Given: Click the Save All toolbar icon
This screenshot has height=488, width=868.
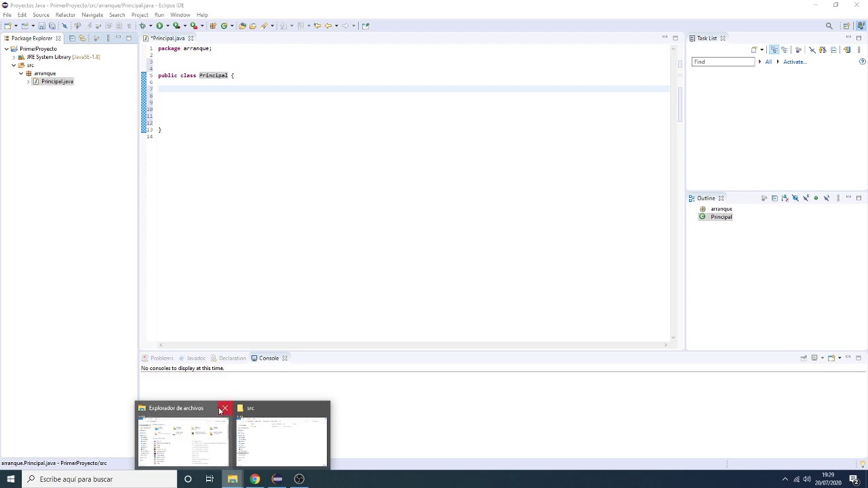Looking at the screenshot, I should [x=52, y=26].
